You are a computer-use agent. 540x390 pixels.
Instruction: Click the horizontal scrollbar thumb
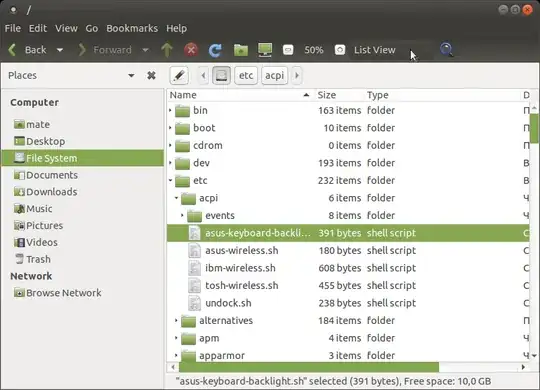(x=309, y=367)
